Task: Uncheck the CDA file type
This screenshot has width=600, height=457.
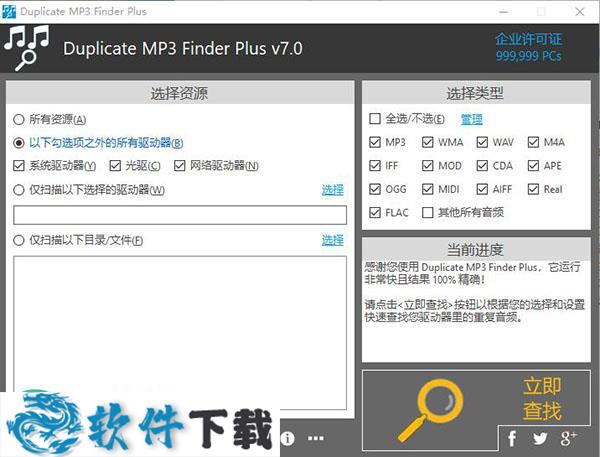Action: click(482, 166)
